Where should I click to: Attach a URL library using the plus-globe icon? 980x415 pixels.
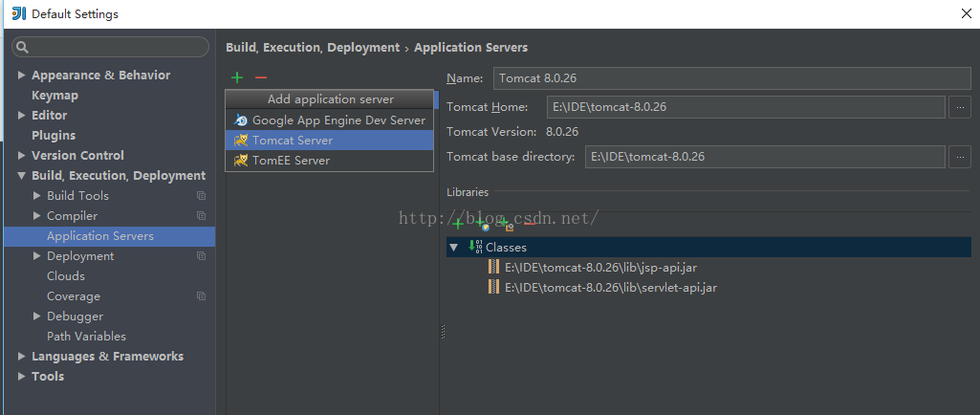pos(482,224)
